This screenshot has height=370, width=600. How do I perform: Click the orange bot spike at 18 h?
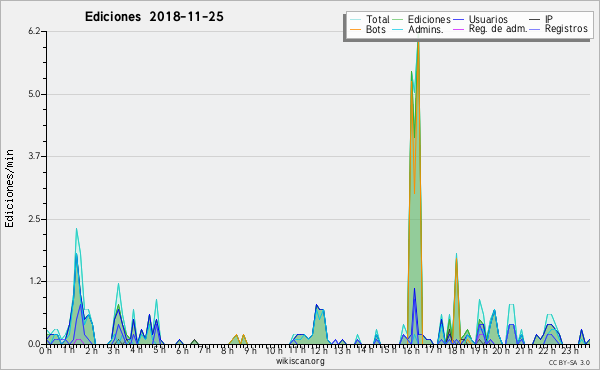(x=456, y=302)
